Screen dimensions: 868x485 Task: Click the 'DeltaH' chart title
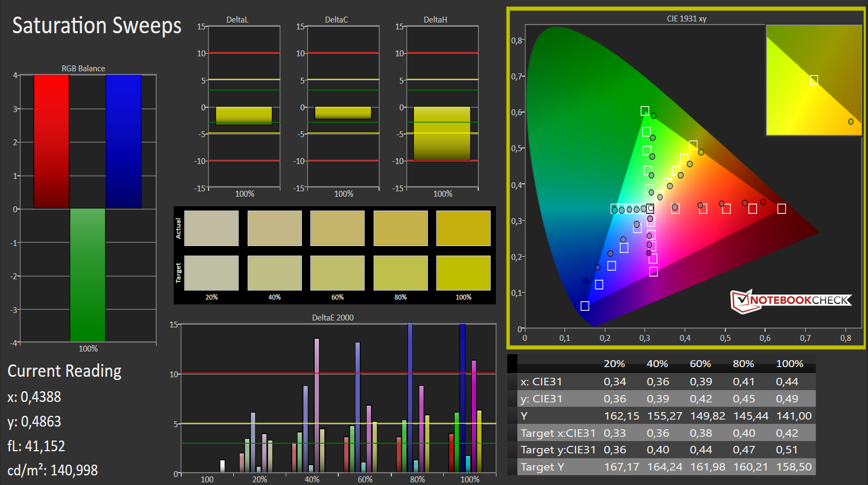[x=435, y=20]
